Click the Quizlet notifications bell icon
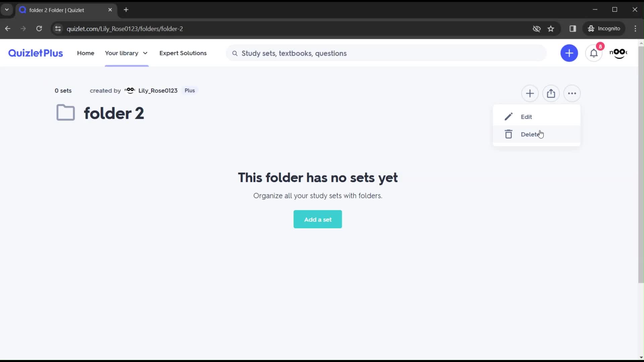Image resolution: width=644 pixels, height=362 pixels. point(594,53)
